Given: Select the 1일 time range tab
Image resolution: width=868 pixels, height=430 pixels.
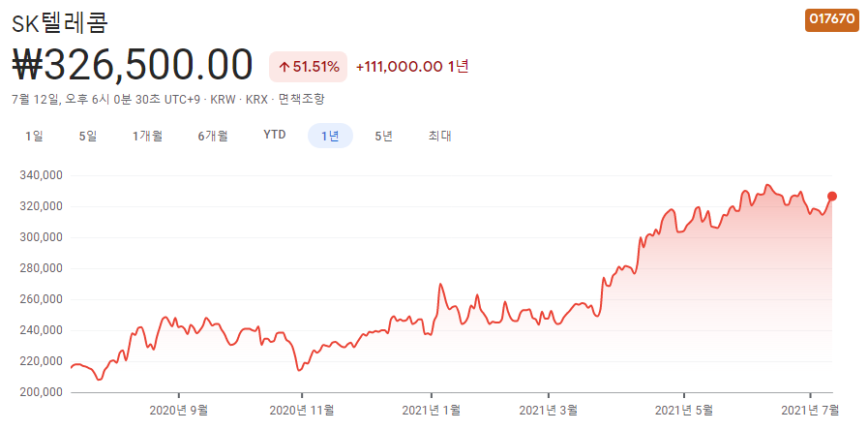Looking at the screenshot, I should [x=34, y=136].
